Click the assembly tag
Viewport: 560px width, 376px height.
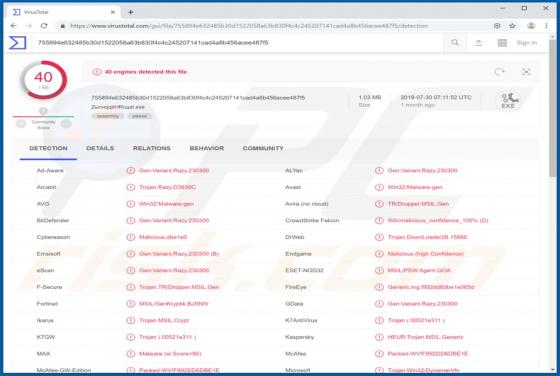[108, 116]
